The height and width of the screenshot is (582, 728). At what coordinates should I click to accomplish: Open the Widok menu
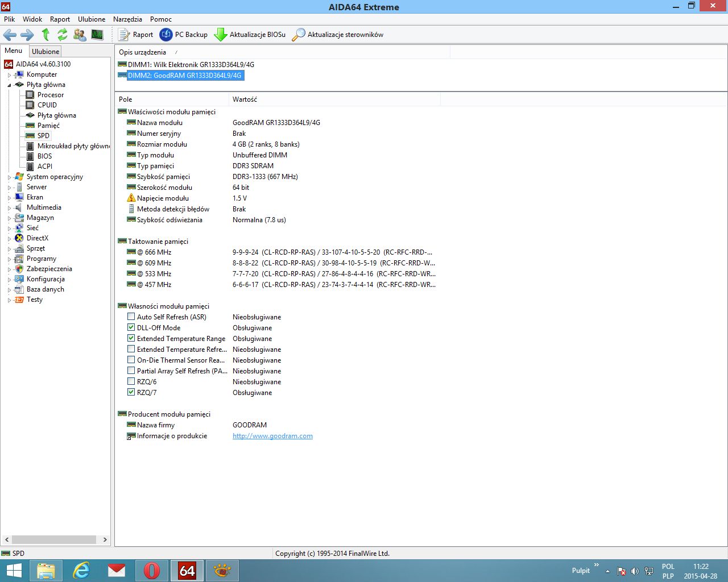[32, 19]
